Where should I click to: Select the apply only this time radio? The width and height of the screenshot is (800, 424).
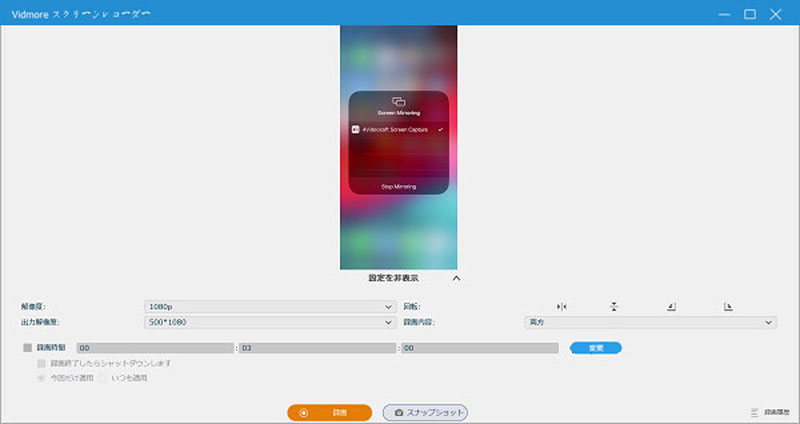[41, 378]
